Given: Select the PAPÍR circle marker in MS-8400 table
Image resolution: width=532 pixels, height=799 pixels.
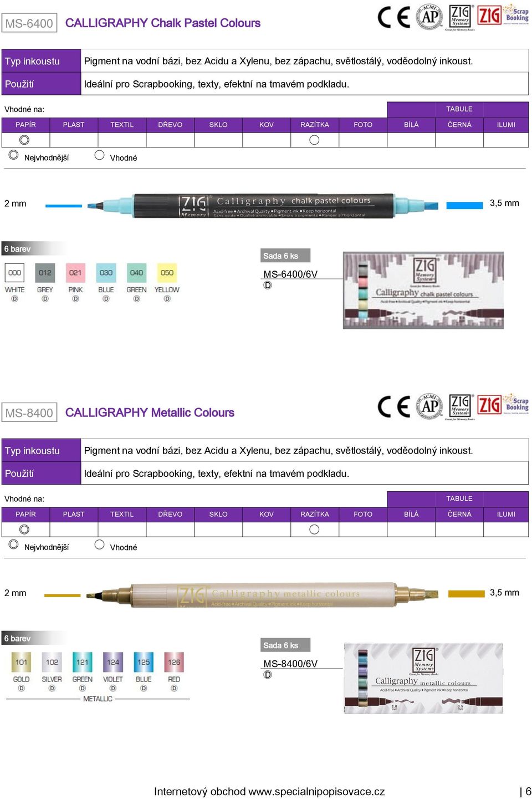Looking at the screenshot, I should [x=24, y=530].
